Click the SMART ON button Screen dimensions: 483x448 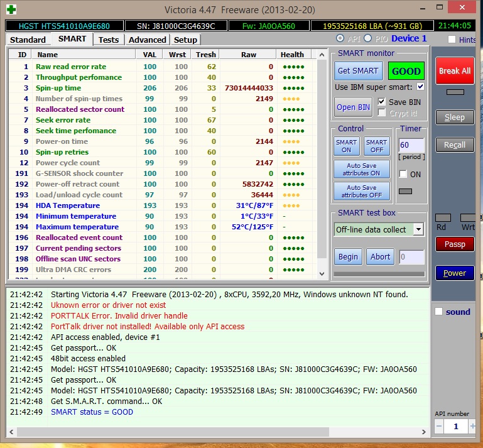(x=346, y=146)
